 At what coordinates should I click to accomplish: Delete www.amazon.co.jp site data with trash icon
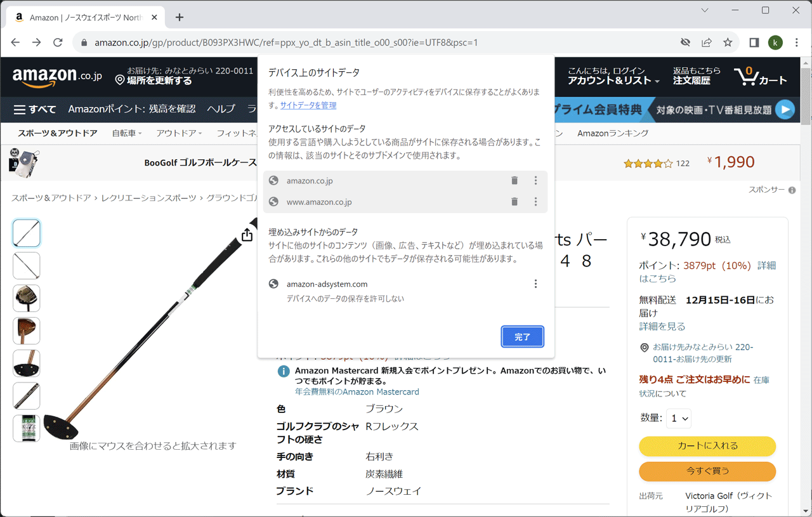(514, 202)
